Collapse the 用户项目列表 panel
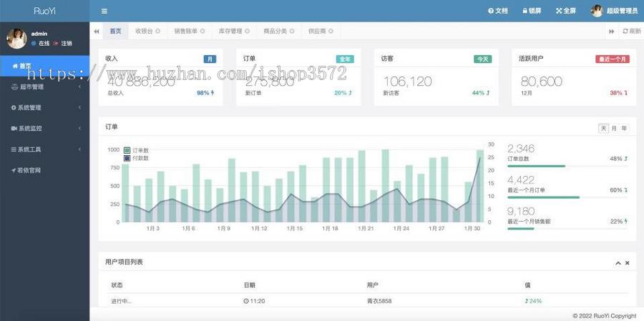 coord(618,262)
